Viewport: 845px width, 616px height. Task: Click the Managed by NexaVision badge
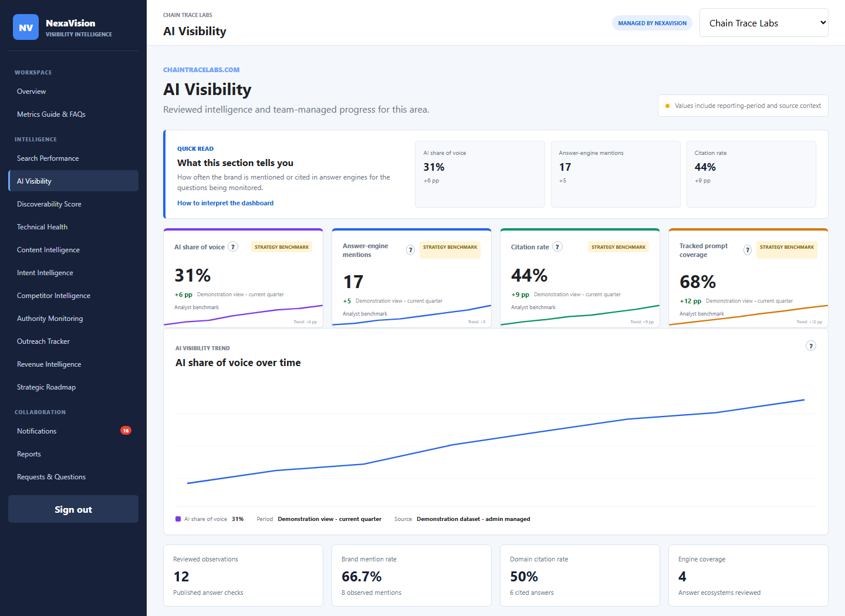(652, 23)
